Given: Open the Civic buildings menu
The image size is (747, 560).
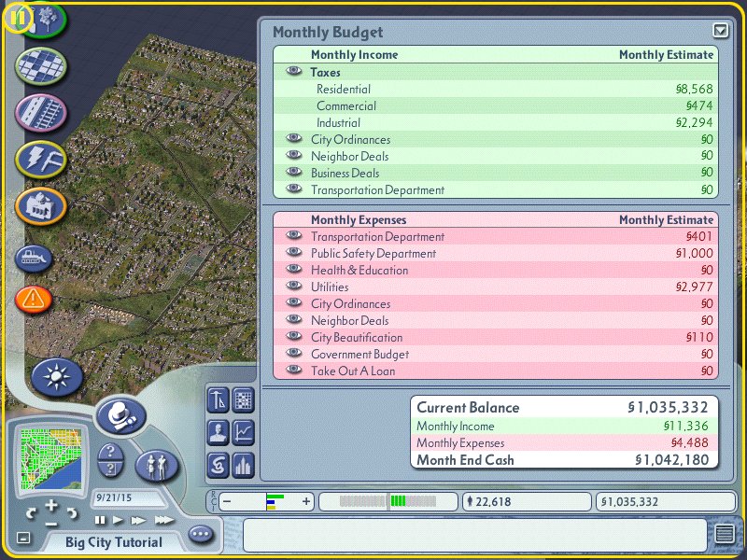Looking at the screenshot, I should (41, 204).
